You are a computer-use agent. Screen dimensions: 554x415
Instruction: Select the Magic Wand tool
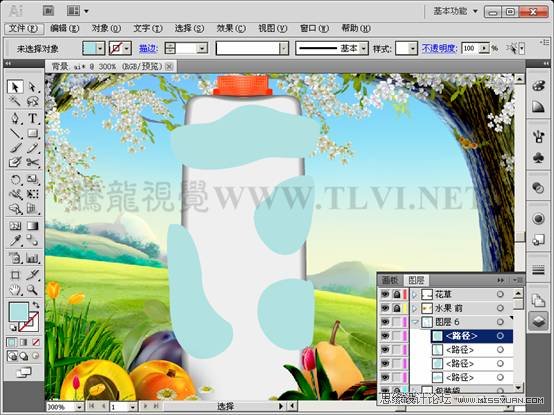[15, 101]
